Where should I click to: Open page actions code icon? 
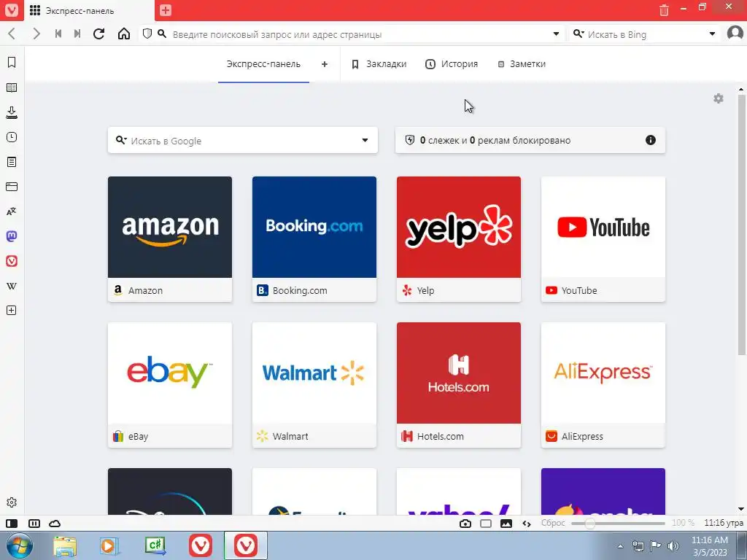click(527, 524)
